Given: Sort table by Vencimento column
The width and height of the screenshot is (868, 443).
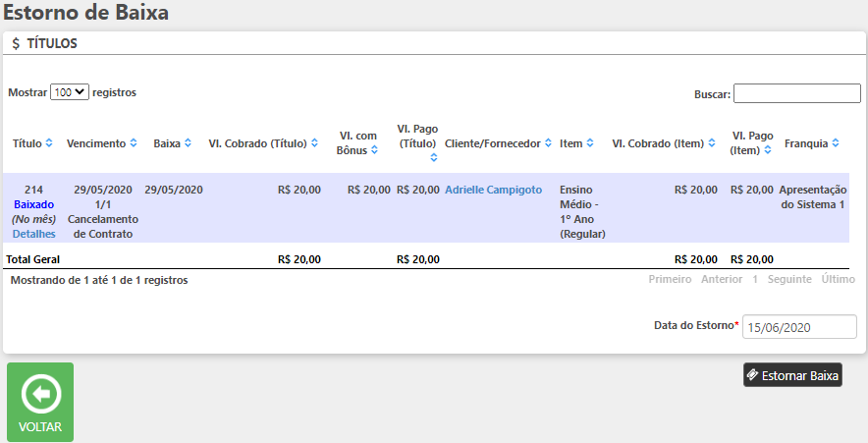Looking at the screenshot, I should 134,143.
